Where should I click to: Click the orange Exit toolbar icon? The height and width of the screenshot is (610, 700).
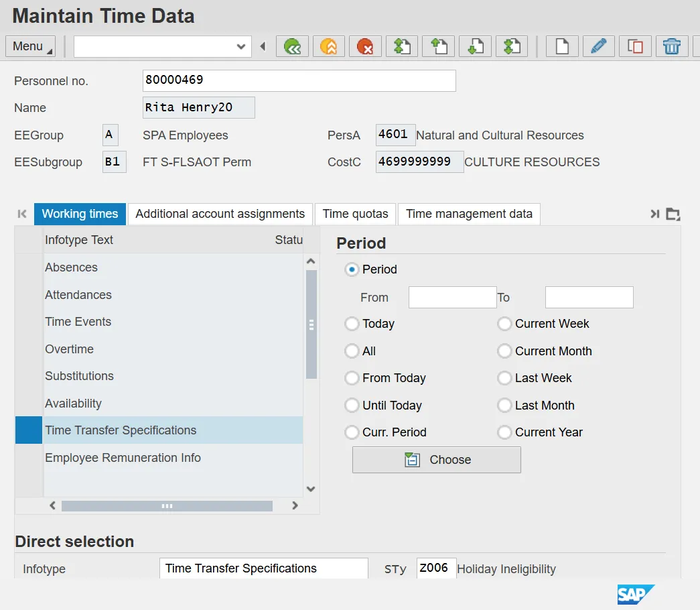(329, 46)
